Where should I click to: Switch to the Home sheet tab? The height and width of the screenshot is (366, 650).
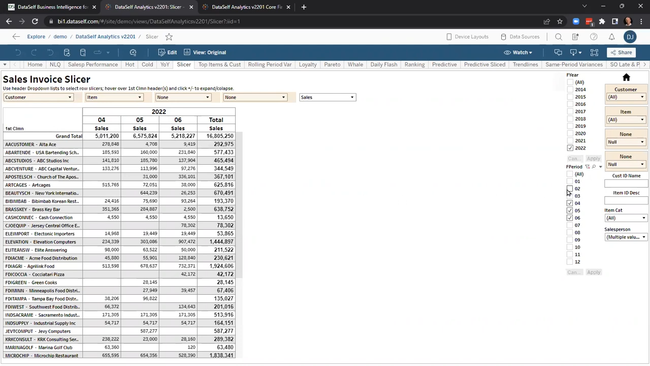tap(35, 65)
